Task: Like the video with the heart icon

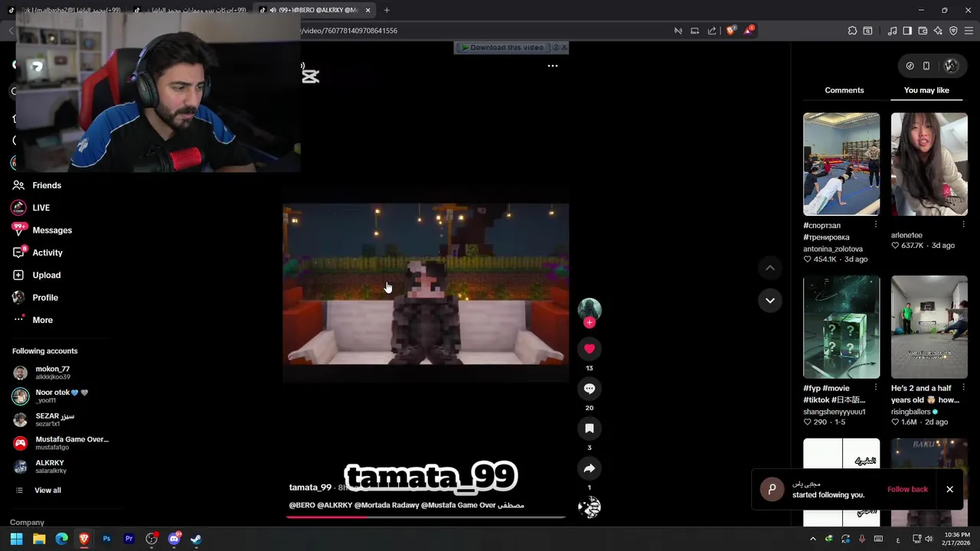Action: tap(589, 349)
